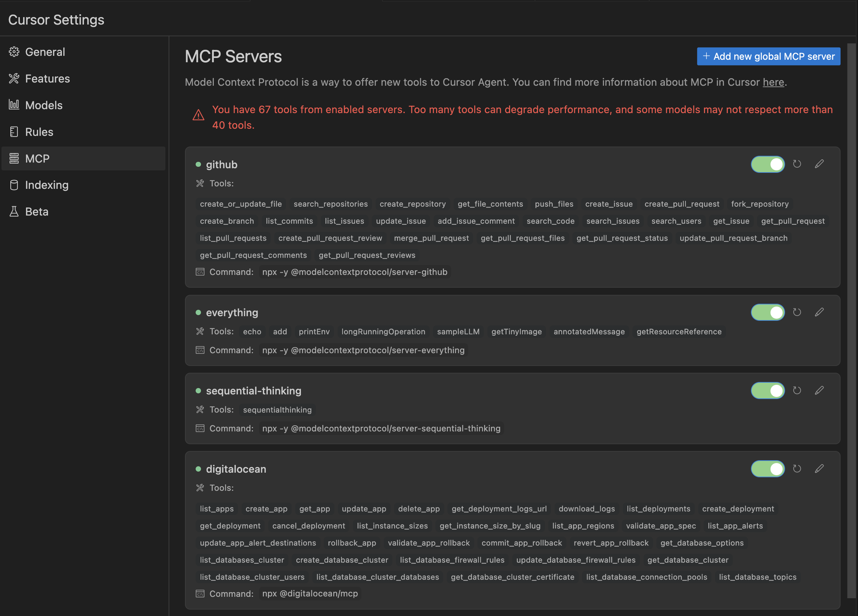Go to the Models settings section
The width and height of the screenshot is (858, 616).
point(43,105)
